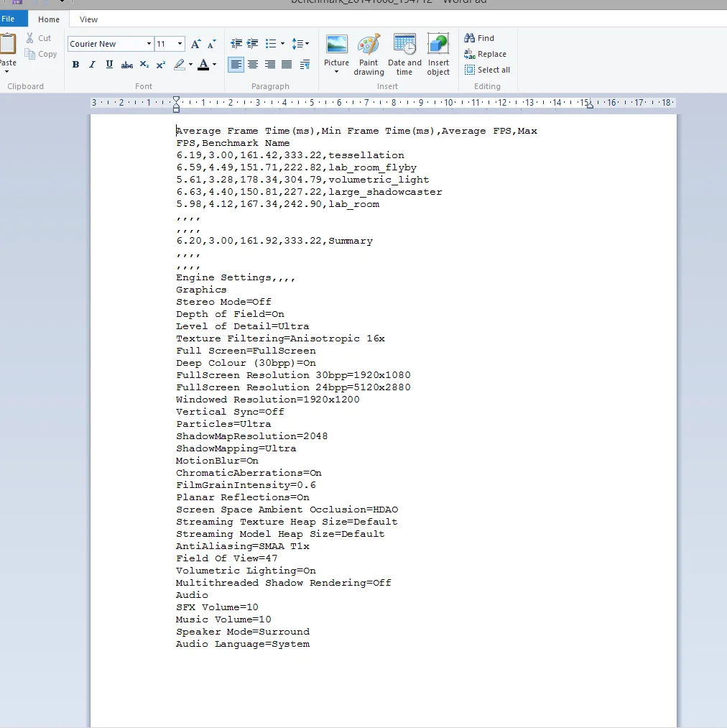Expand the Picture dropdown arrow

pos(337,72)
